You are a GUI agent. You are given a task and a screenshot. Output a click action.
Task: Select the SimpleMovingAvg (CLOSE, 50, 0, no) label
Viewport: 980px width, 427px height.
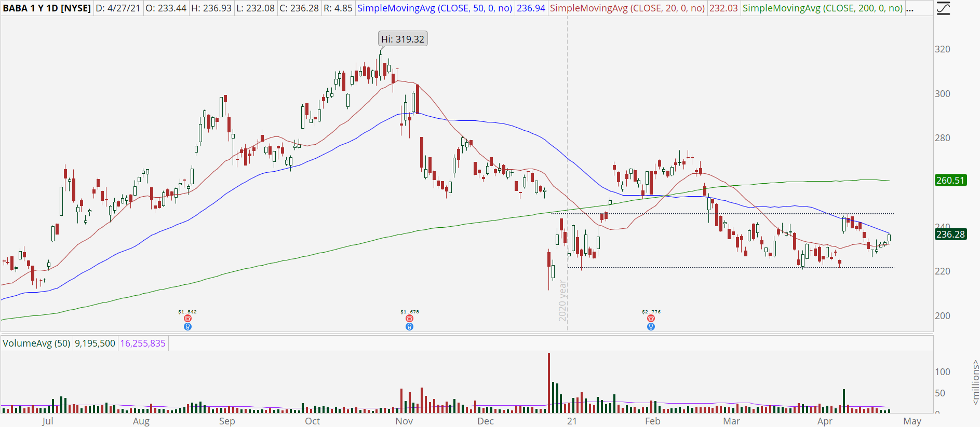tap(435, 8)
